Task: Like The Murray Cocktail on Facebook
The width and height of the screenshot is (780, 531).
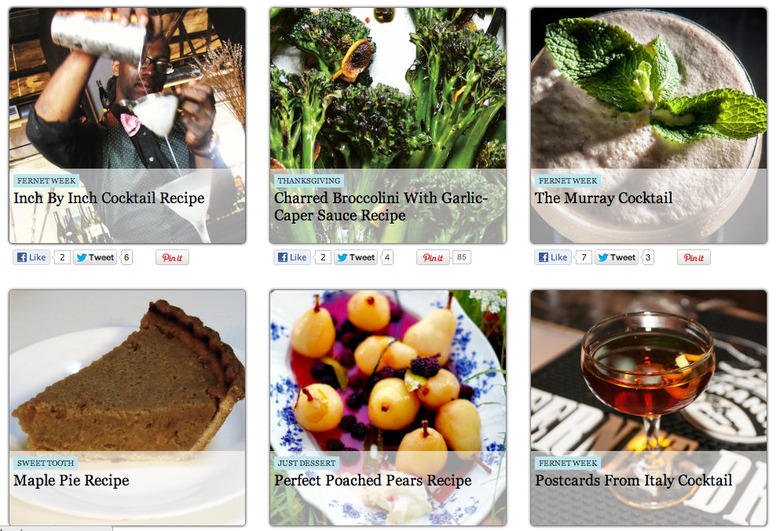Action: point(553,257)
